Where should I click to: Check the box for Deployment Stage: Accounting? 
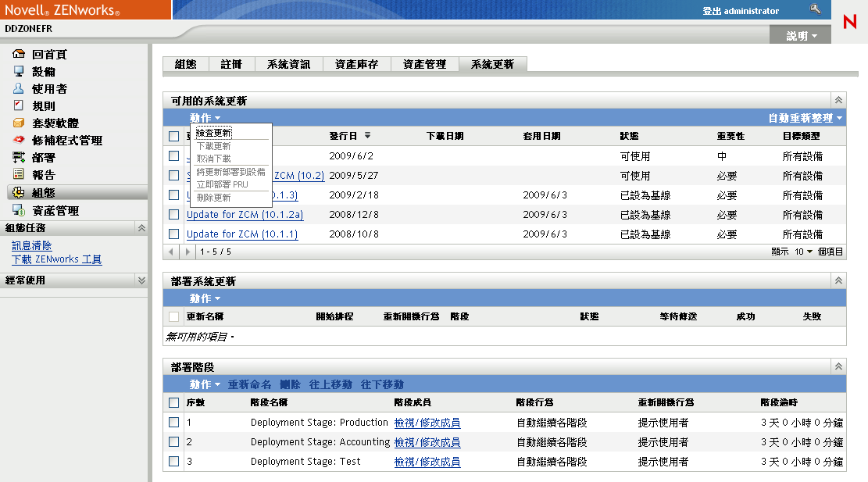(173, 441)
